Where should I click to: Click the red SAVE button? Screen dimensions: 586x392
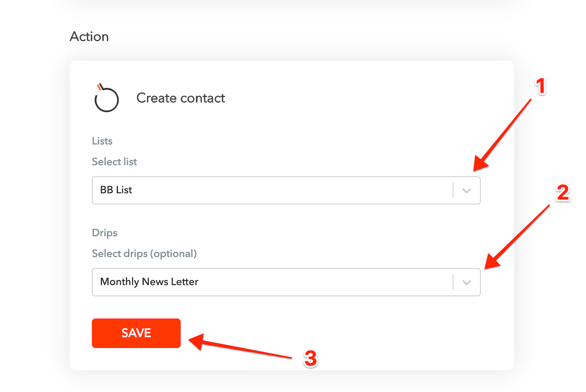click(x=136, y=333)
